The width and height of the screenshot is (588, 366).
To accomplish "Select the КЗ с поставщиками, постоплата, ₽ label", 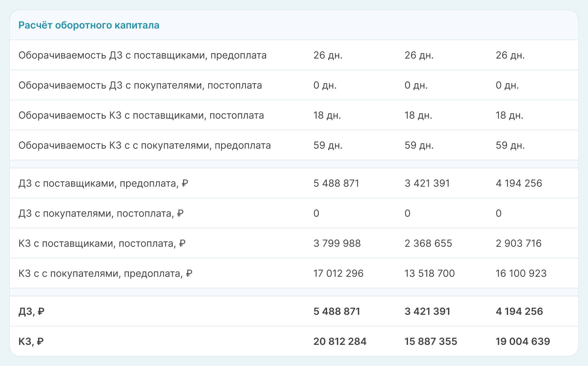I will (102, 243).
